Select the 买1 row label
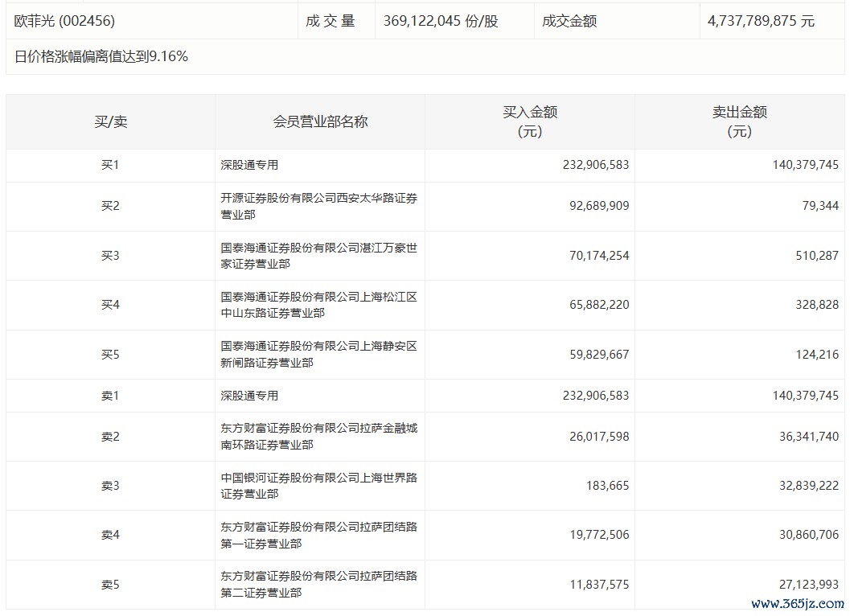 point(110,165)
